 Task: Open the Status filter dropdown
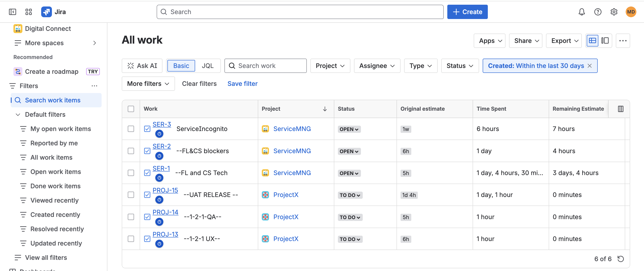pos(460,66)
